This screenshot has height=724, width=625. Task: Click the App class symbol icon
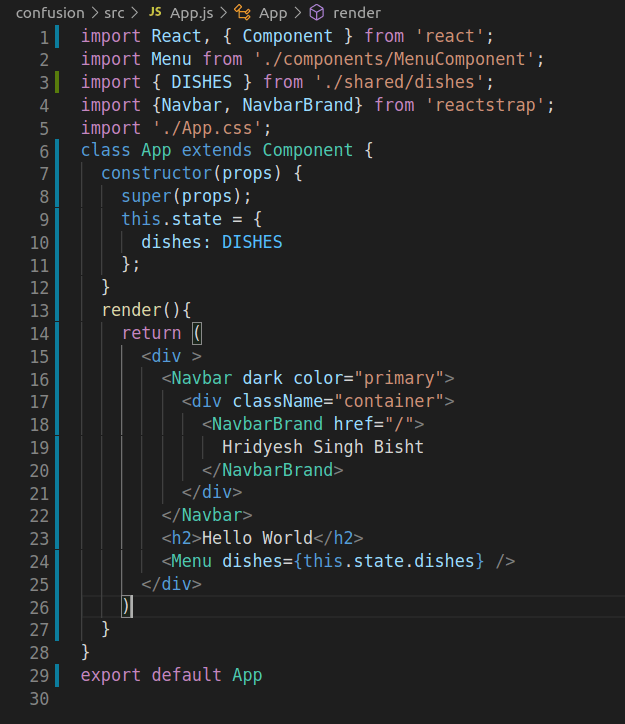tap(241, 13)
